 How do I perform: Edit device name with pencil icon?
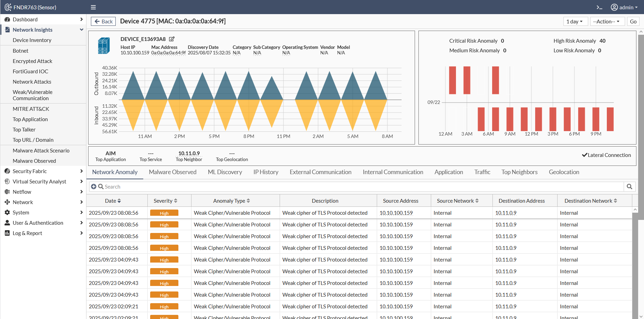pos(172,39)
